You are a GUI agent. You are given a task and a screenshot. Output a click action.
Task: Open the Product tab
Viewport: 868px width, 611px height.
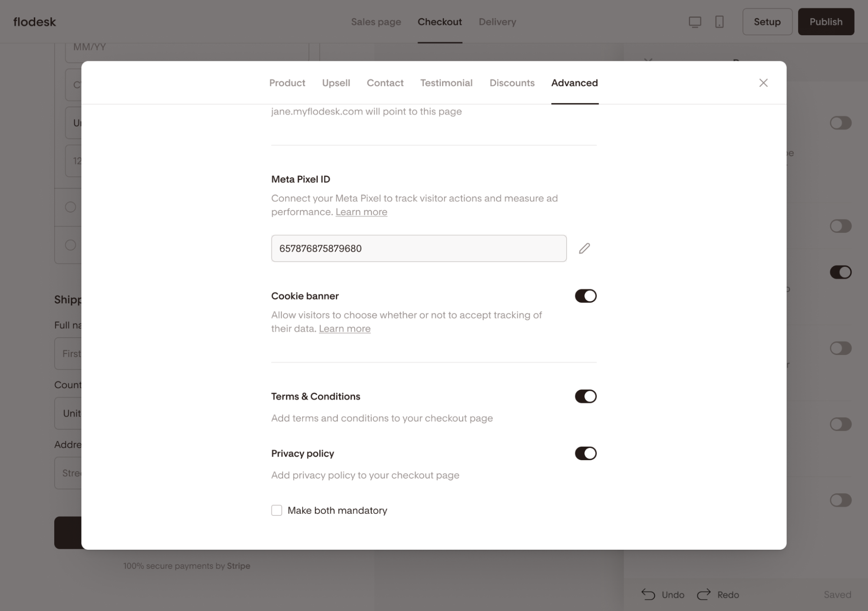pyautogui.click(x=287, y=83)
